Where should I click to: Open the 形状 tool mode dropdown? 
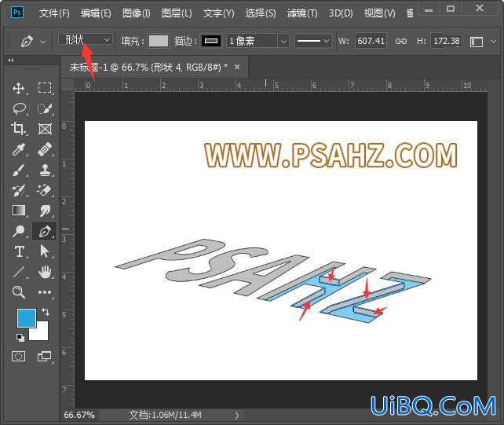click(86, 39)
